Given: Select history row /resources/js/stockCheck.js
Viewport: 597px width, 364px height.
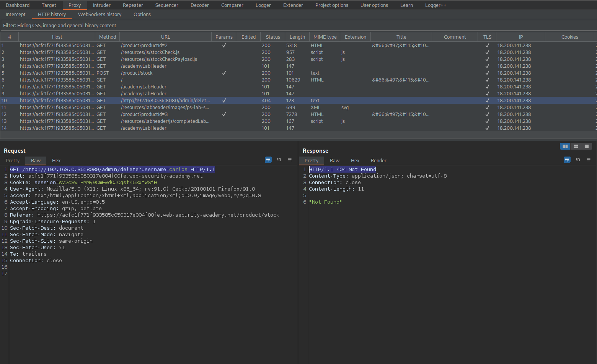Looking at the screenshot, I should click(x=298, y=52).
